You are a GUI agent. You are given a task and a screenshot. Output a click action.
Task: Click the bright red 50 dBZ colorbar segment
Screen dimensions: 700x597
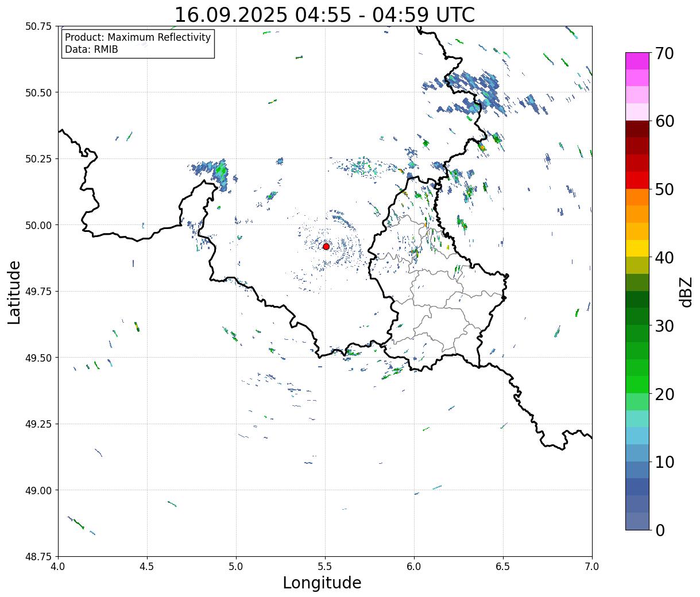pyautogui.click(x=637, y=180)
